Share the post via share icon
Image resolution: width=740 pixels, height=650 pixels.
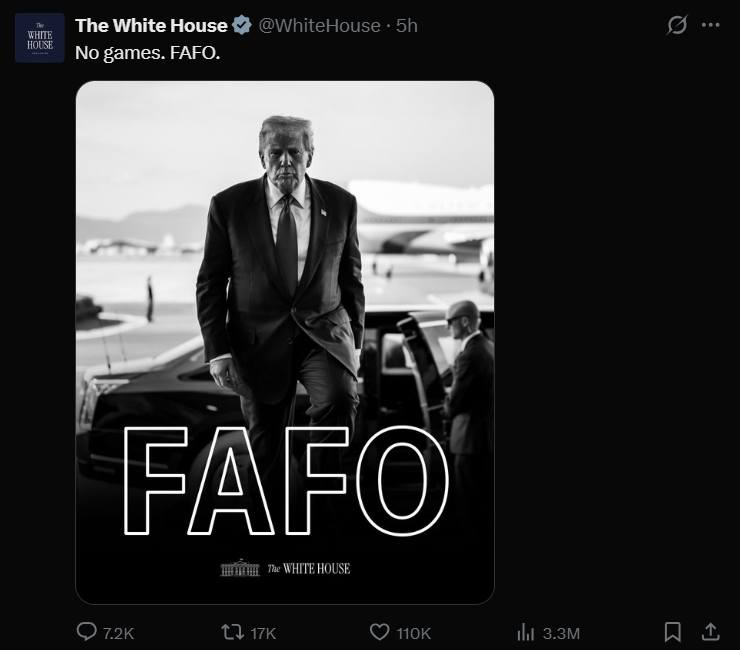(711, 632)
